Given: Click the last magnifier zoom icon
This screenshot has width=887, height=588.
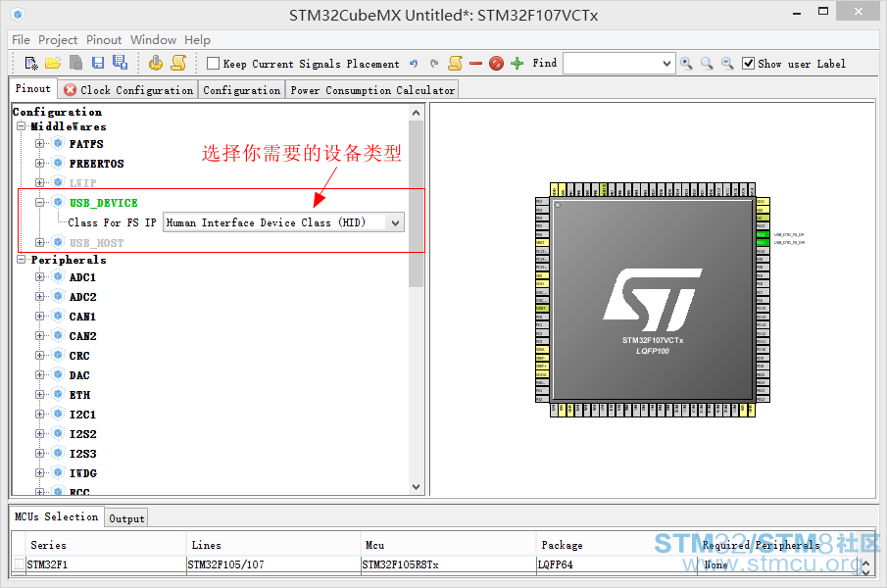Looking at the screenshot, I should click(x=727, y=64).
